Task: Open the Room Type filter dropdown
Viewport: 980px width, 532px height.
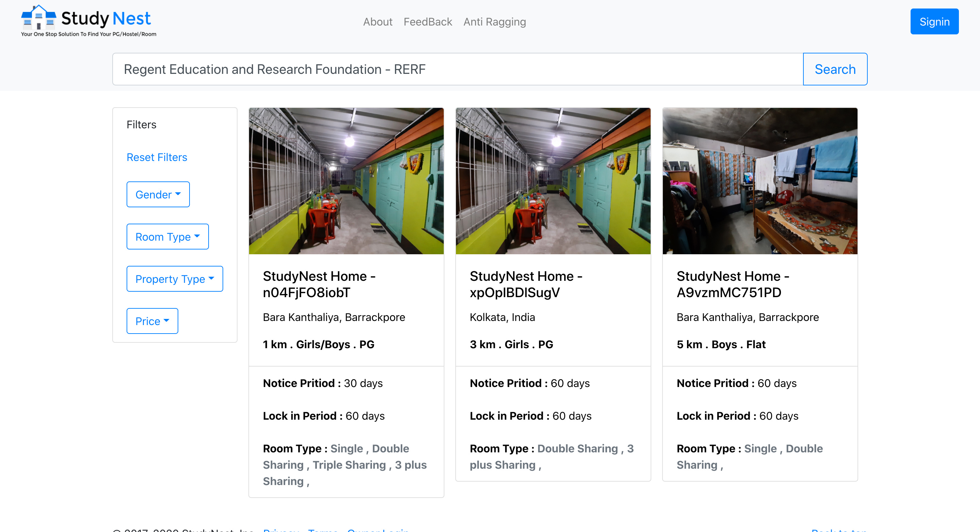Action: 167,237
